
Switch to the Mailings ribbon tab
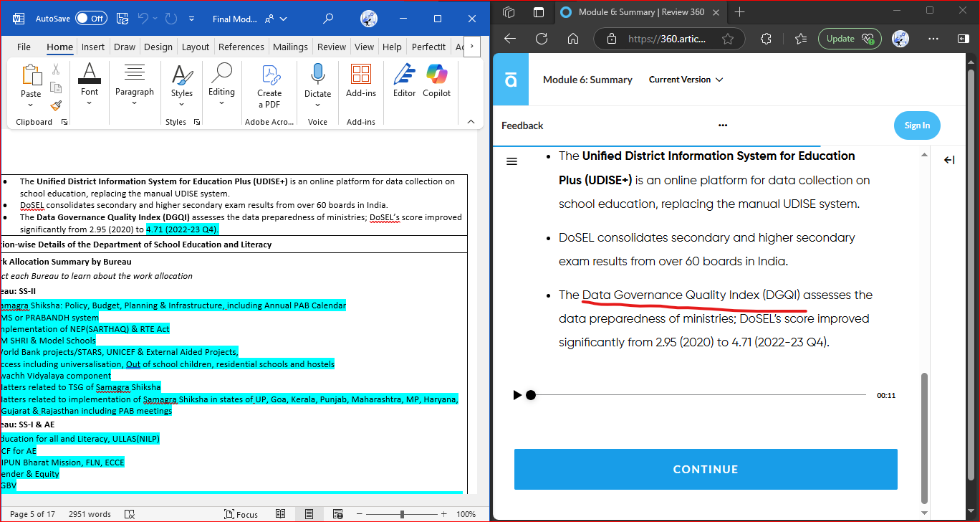290,47
